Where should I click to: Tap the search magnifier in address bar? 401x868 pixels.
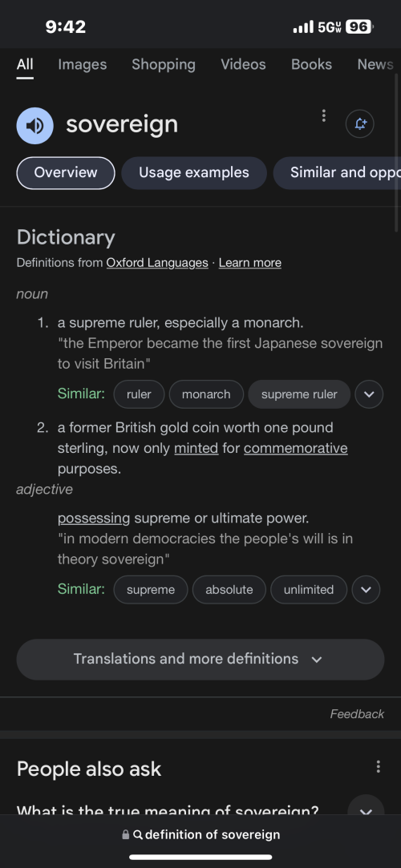(139, 834)
